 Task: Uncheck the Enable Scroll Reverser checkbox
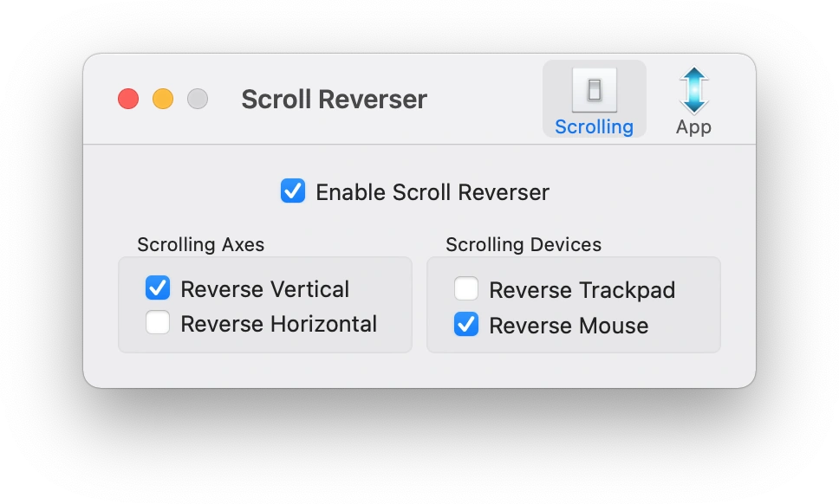tap(293, 191)
